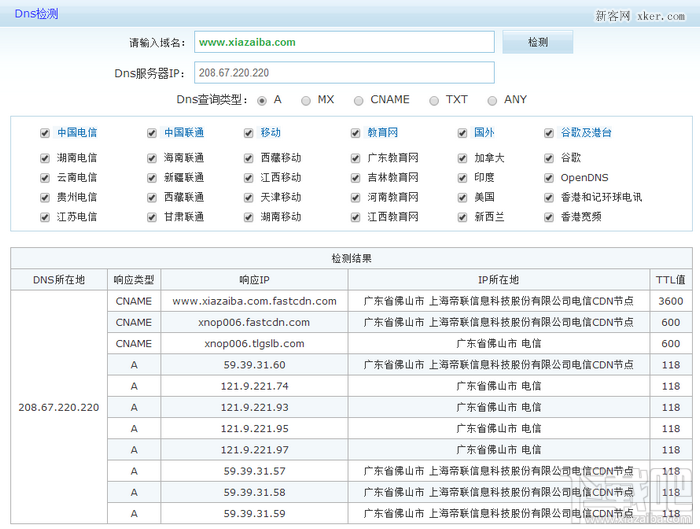Toggle the 移动 group checkbox

249,133
